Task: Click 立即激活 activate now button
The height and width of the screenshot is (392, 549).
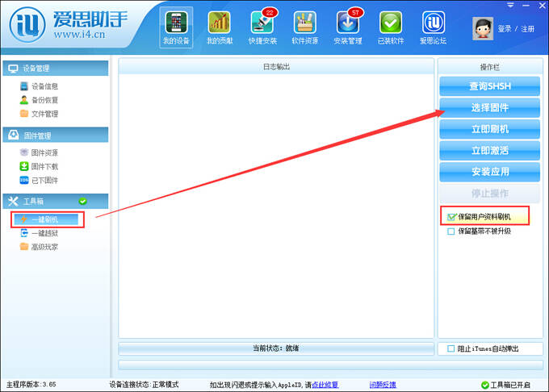Action: pyautogui.click(x=489, y=150)
